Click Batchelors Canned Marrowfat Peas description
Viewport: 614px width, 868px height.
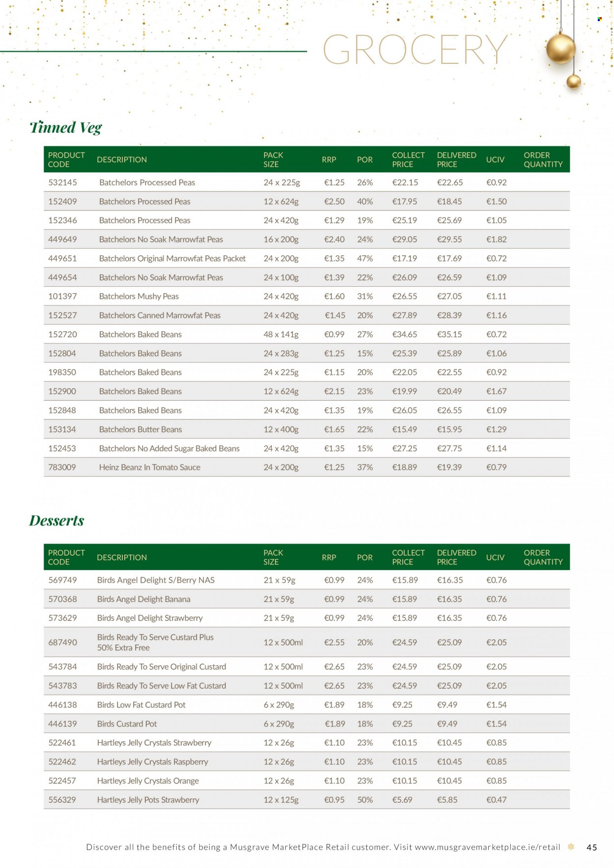click(x=160, y=316)
